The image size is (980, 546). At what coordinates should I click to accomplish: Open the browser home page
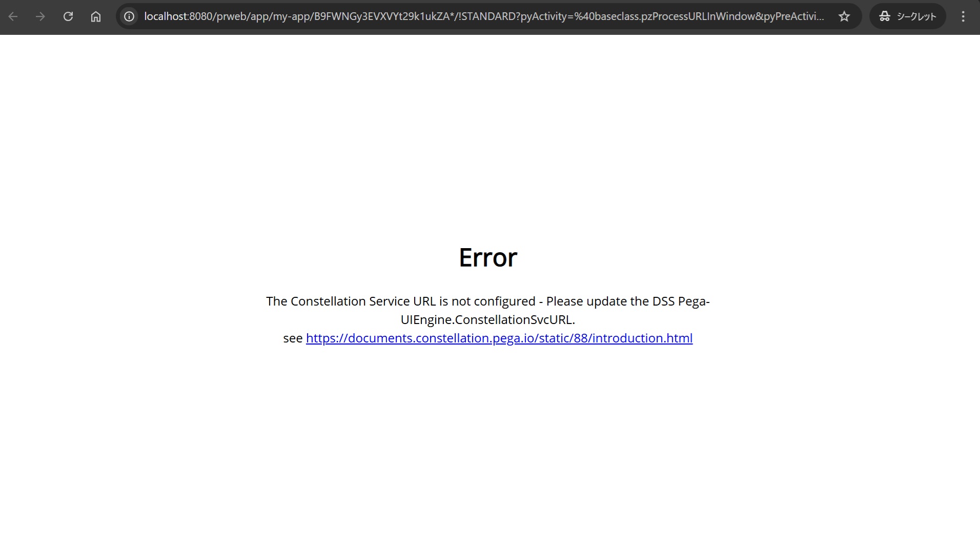95,16
